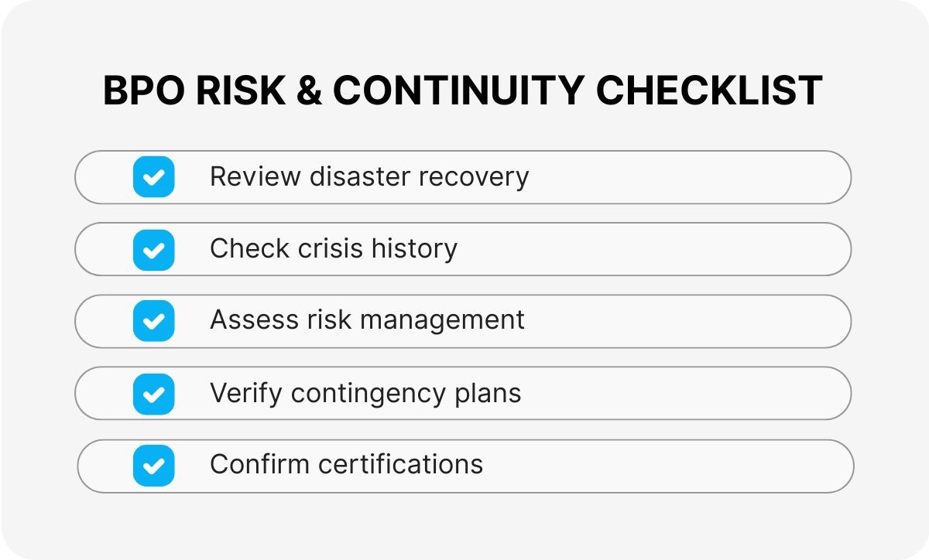929x560 pixels.
Task: Select the "Check crisis history" text
Action: pos(334,249)
